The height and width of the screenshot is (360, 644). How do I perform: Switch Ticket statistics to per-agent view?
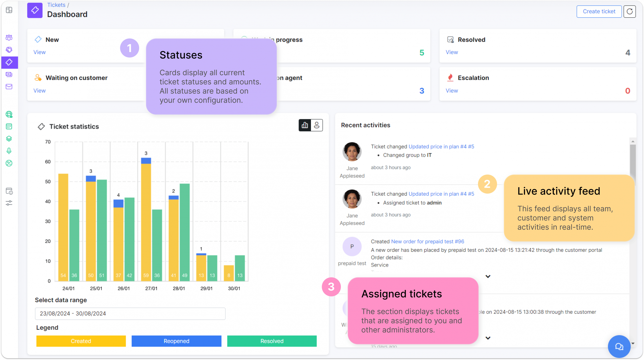pyautogui.click(x=317, y=125)
